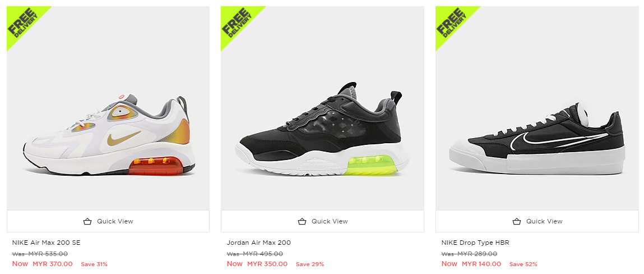Click the basket icon under Jordan Air Max 200
The width and height of the screenshot is (644, 274).
[x=302, y=221]
